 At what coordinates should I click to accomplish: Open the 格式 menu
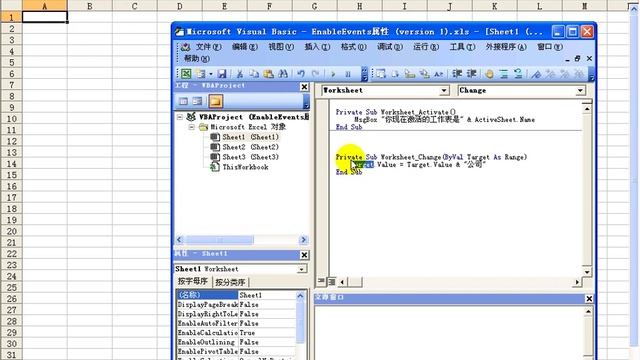point(353,47)
